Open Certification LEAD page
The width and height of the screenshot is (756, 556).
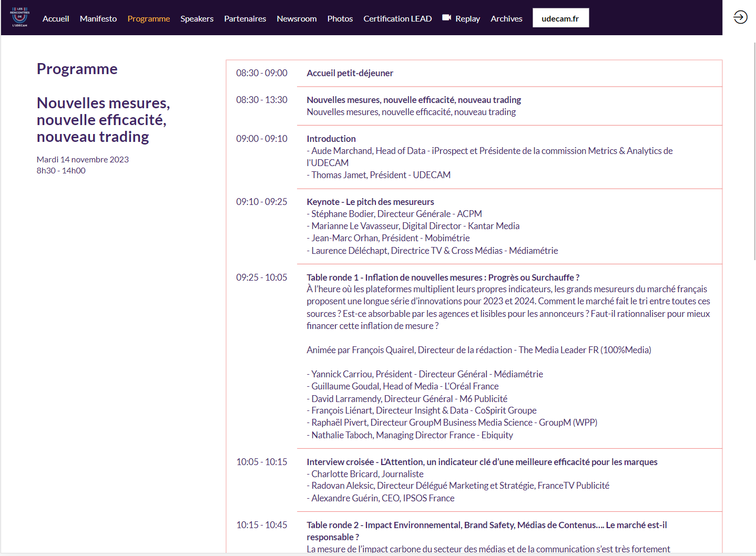397,18
